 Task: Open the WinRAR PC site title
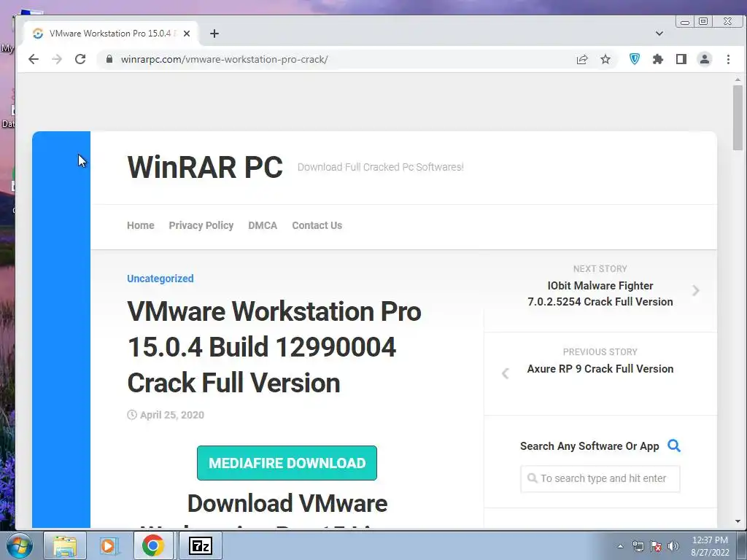coord(205,167)
